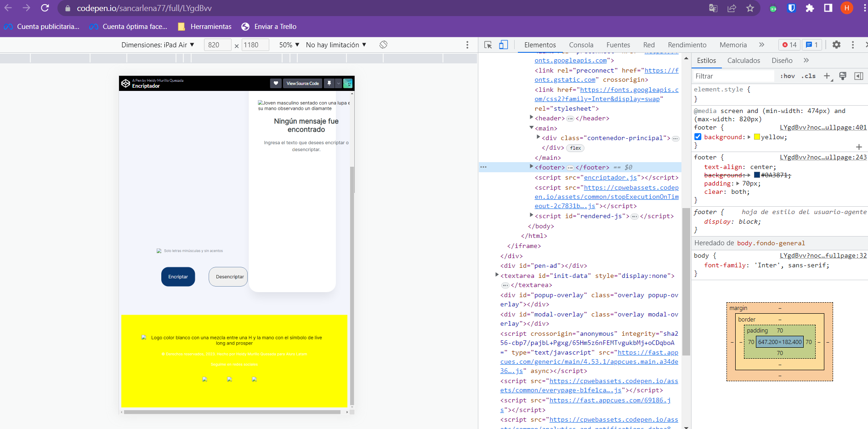
Task: Expand the contenedor-principal div node
Action: 539,137
